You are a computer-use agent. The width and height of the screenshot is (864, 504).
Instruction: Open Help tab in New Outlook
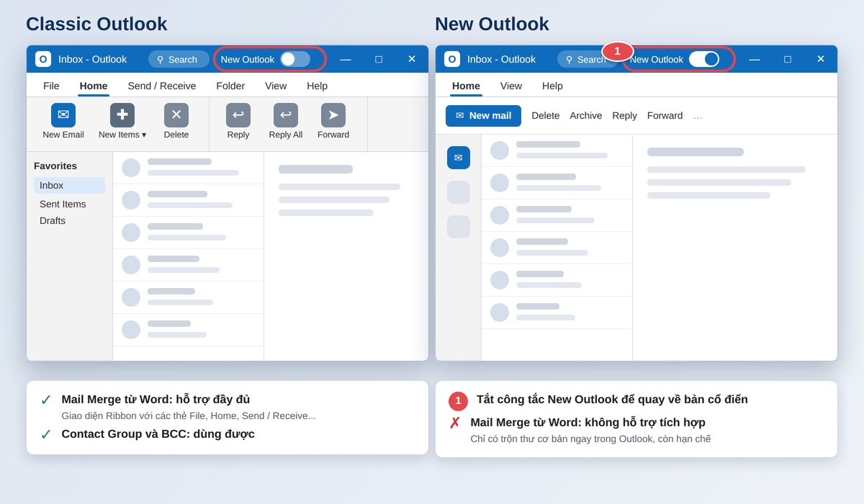552,86
